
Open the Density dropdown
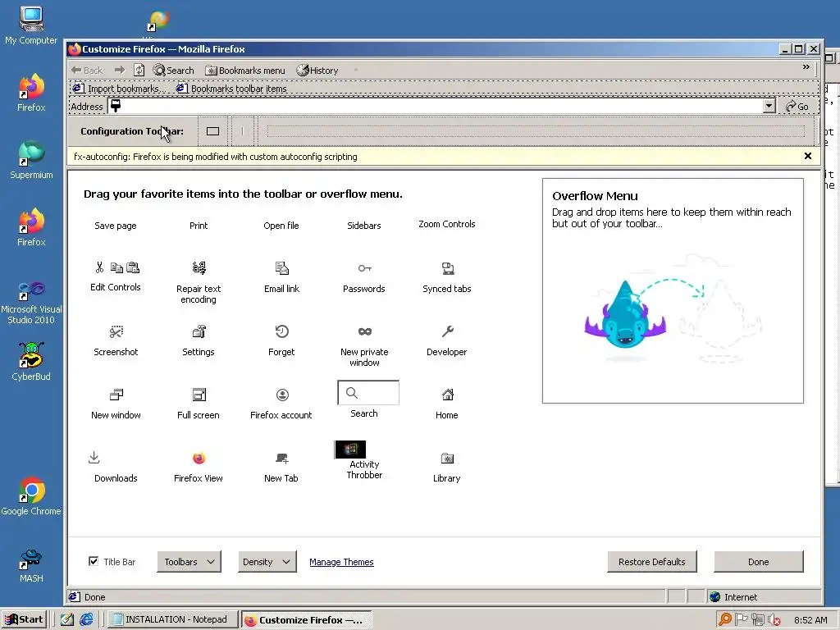click(267, 562)
